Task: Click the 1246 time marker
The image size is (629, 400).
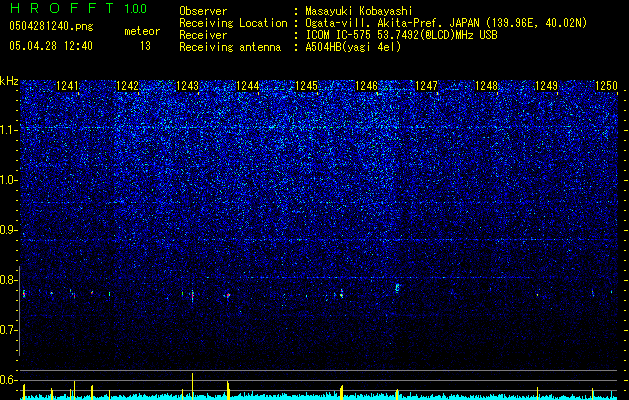Action: [367, 86]
